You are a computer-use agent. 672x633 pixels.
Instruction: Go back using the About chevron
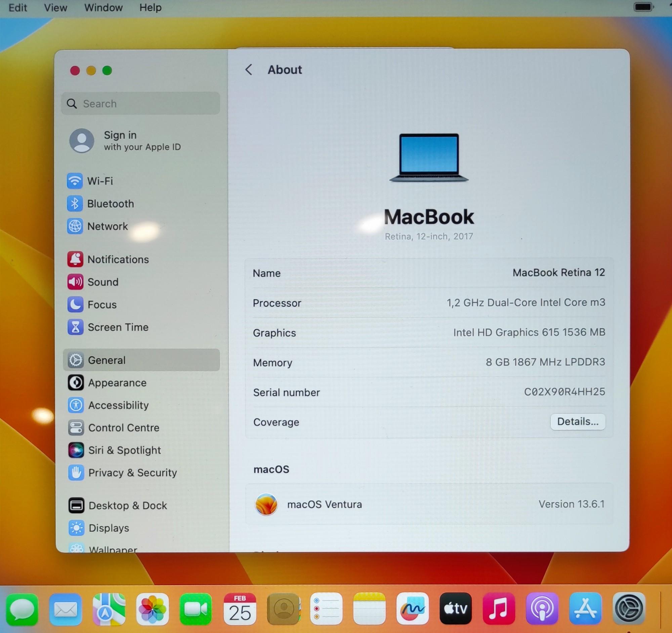pyautogui.click(x=249, y=70)
